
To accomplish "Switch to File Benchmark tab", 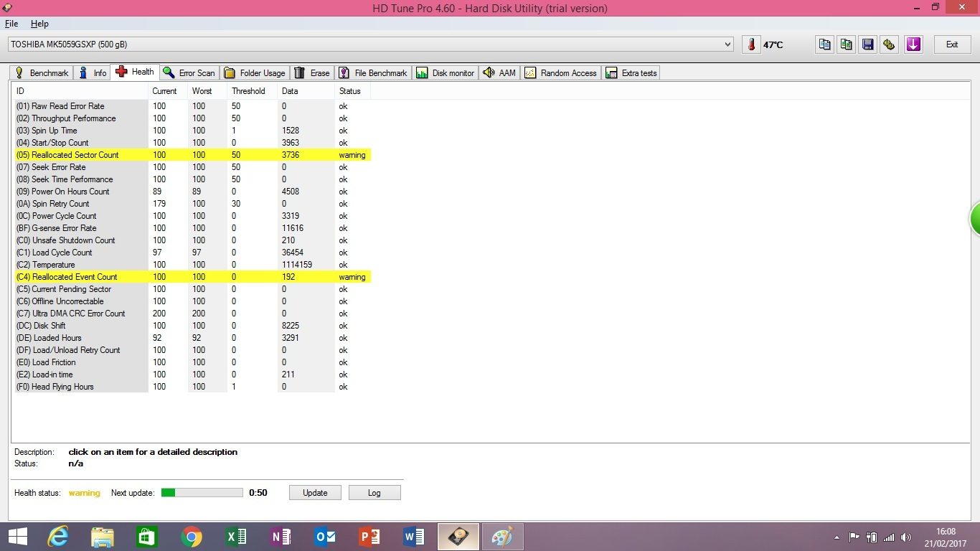I will coord(373,73).
